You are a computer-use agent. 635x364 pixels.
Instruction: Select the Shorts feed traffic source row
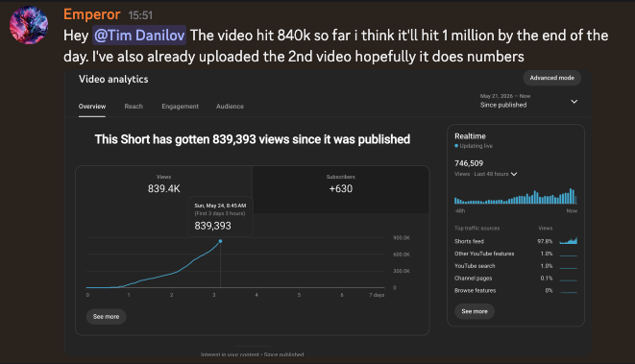pyautogui.click(x=516, y=241)
